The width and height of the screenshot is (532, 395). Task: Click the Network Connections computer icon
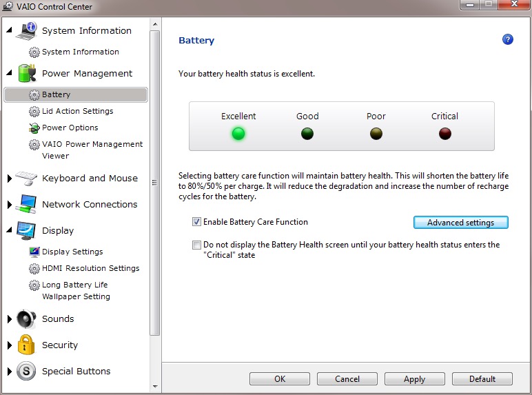(x=26, y=204)
